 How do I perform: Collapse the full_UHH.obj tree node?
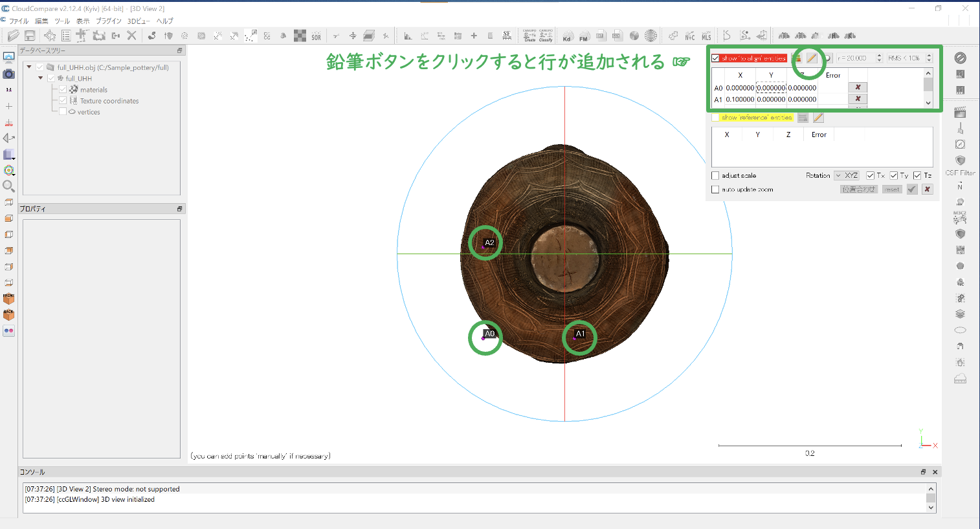[x=29, y=67]
